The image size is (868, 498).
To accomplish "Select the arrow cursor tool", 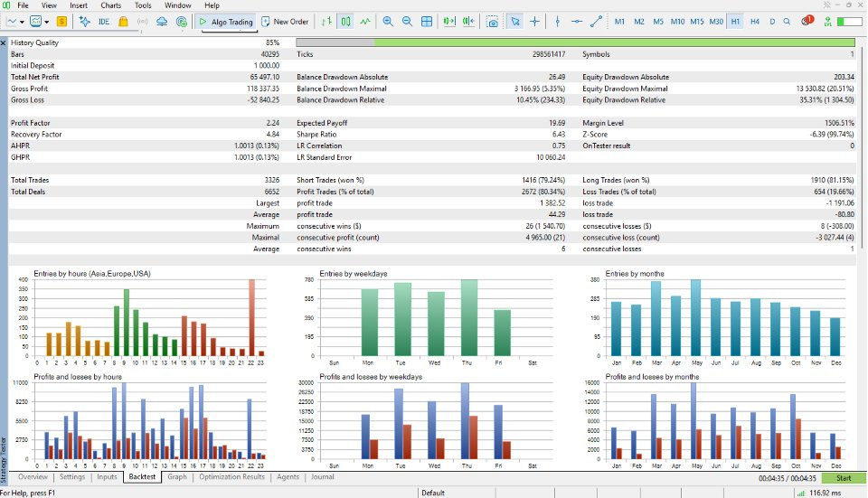I will coord(515,22).
